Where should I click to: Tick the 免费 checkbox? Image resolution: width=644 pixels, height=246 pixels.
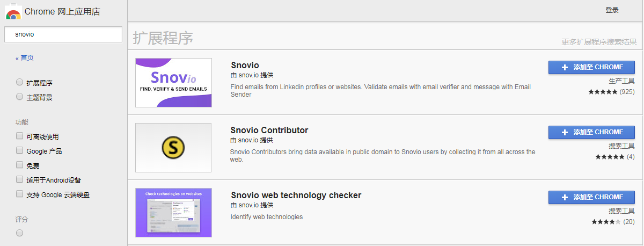point(20,165)
